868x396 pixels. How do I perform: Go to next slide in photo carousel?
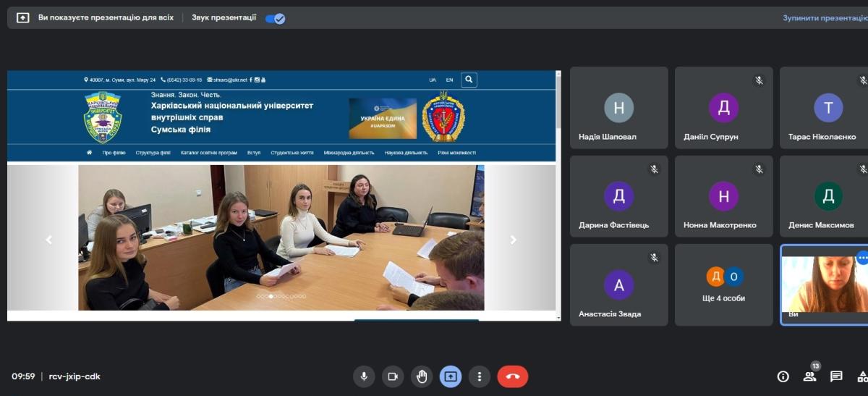(514, 240)
